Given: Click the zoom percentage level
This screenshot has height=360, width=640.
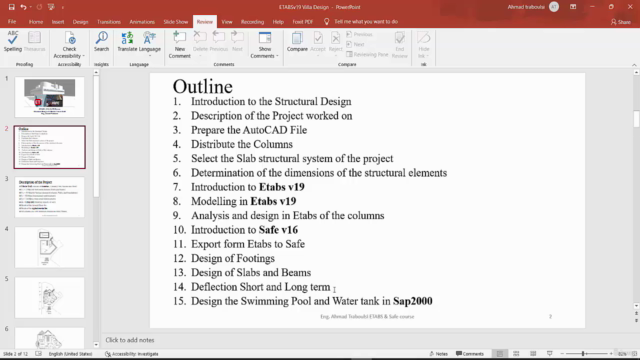Looking at the screenshot, I should 622,354.
